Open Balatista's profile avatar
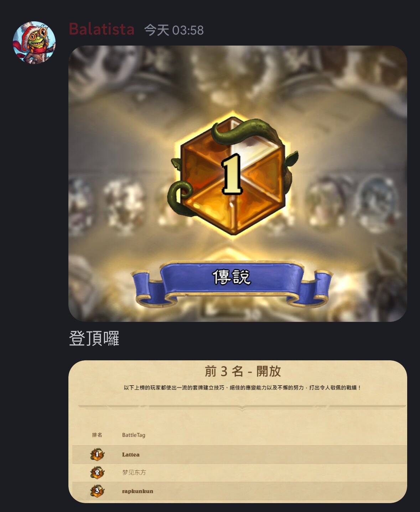 pos(34,43)
